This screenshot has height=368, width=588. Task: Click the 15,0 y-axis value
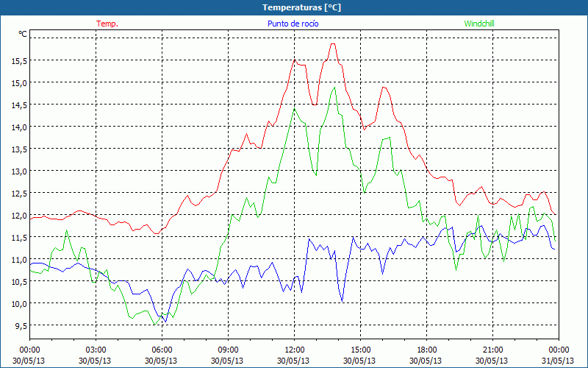point(20,83)
